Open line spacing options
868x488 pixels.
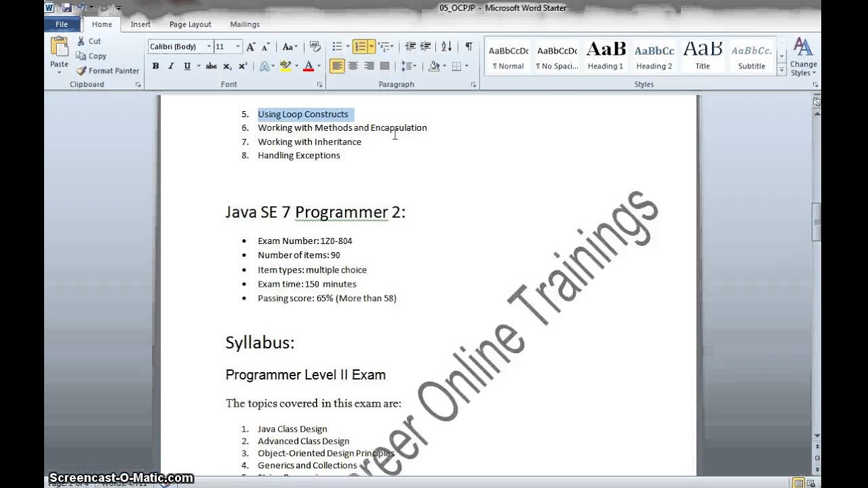click(x=408, y=66)
